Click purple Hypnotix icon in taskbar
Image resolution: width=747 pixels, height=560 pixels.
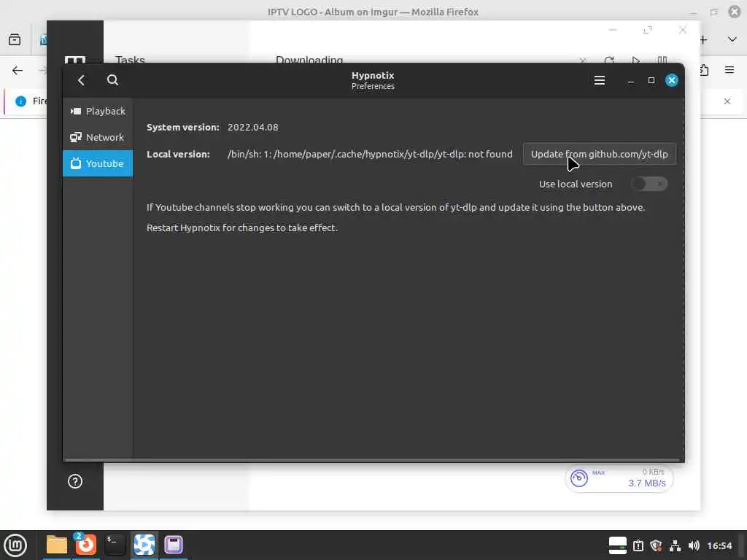pyautogui.click(x=174, y=544)
